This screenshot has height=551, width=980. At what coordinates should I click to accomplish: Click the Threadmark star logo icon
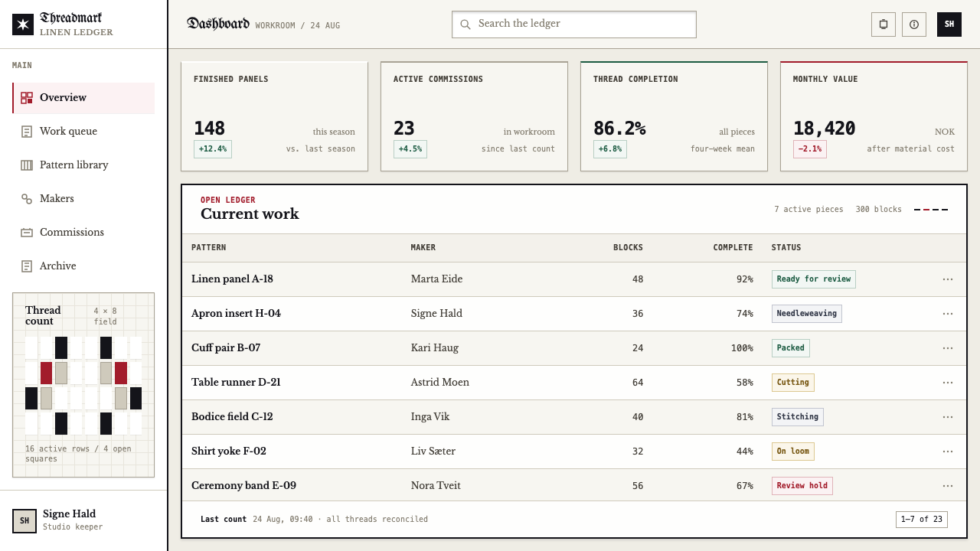(x=23, y=24)
